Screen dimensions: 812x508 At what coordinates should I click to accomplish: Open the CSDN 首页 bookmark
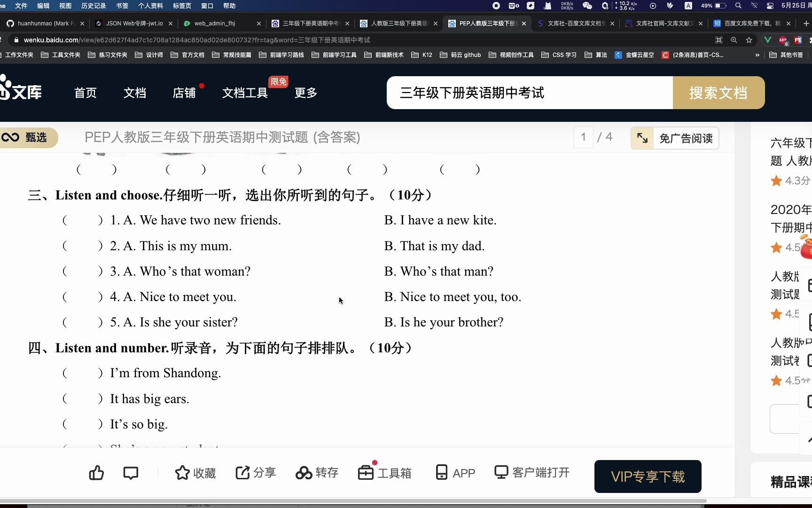[693, 55]
